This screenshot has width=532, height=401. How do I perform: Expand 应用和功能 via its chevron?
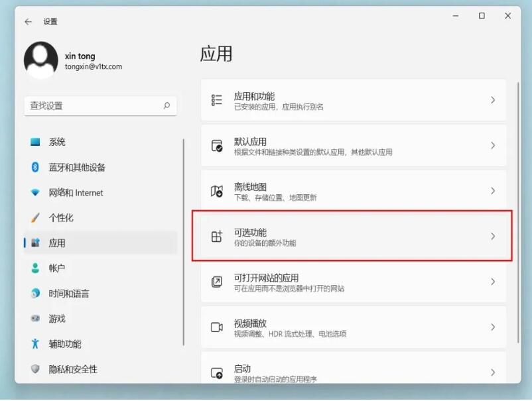(492, 99)
